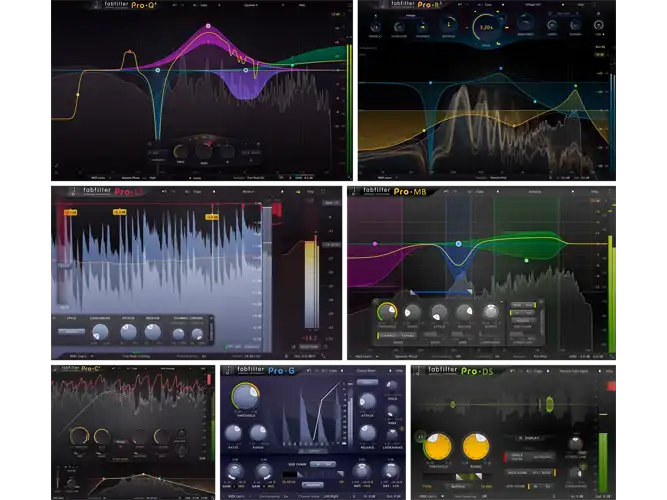Select the green high-shelf node in Pro-Q

tap(292, 65)
